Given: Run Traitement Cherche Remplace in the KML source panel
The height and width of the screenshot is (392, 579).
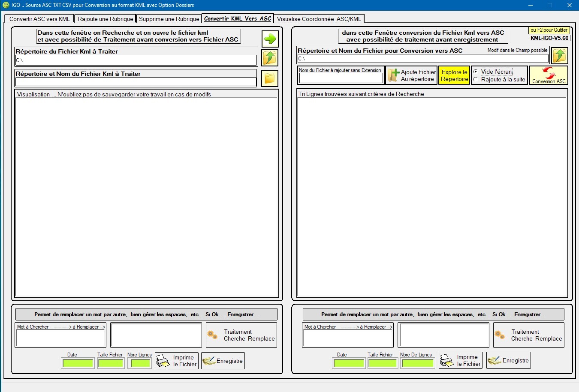Looking at the screenshot, I should coord(241,335).
